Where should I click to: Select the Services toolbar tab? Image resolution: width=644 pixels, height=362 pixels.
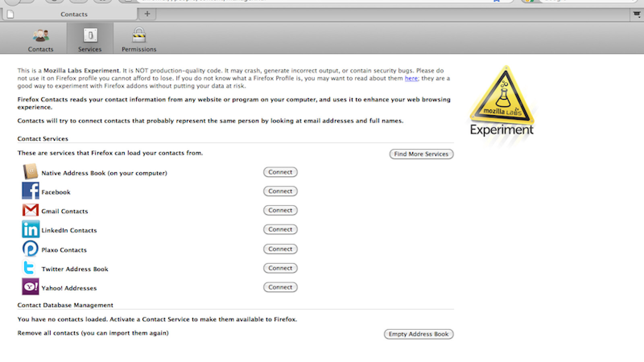click(x=90, y=39)
